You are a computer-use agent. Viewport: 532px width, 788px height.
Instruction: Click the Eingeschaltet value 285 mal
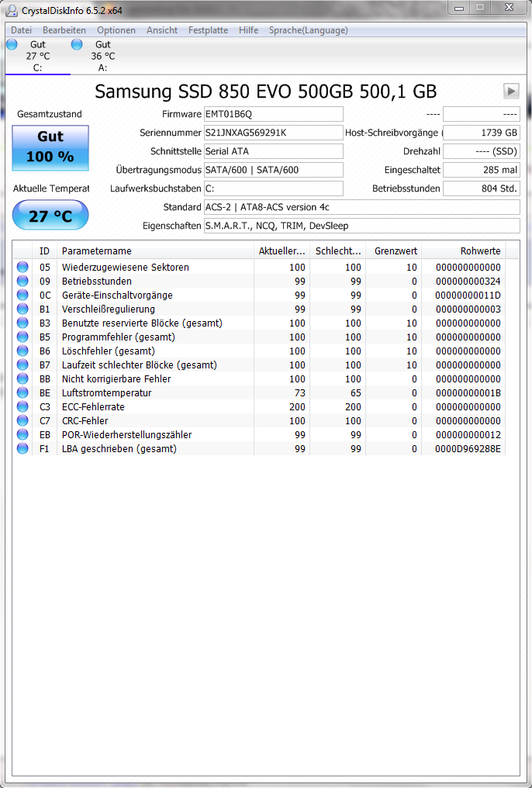(482, 170)
